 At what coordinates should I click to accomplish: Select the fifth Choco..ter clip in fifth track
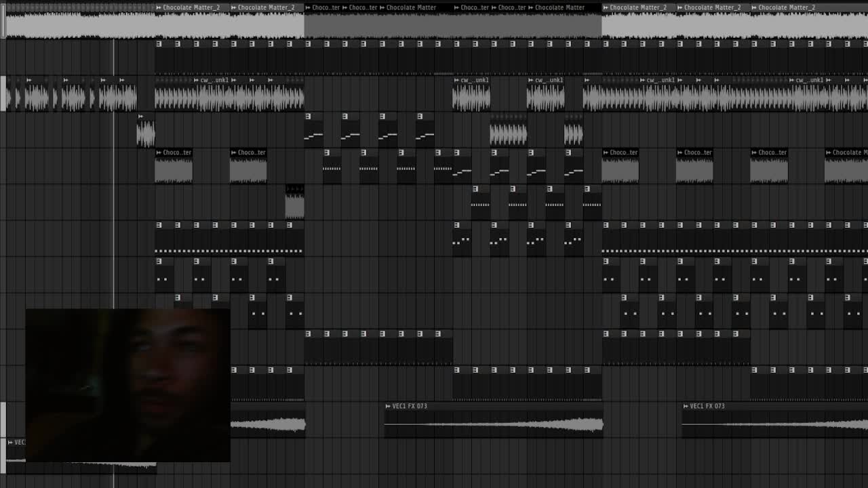[769, 166]
